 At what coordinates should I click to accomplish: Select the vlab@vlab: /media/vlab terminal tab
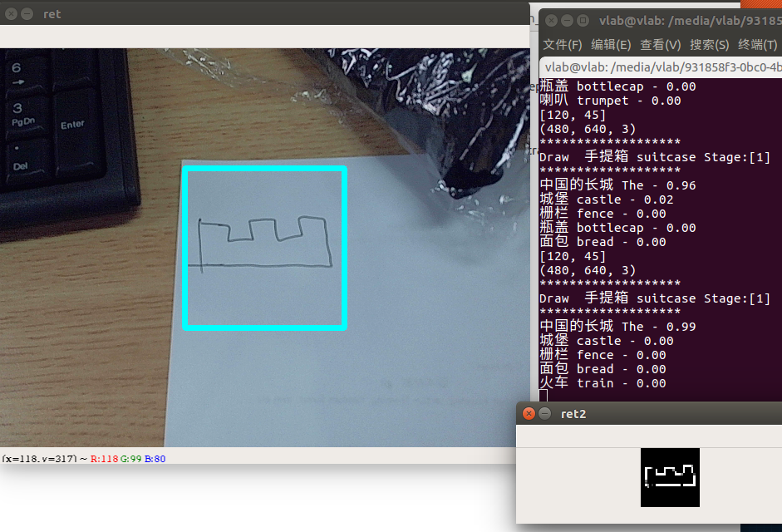tap(662, 67)
